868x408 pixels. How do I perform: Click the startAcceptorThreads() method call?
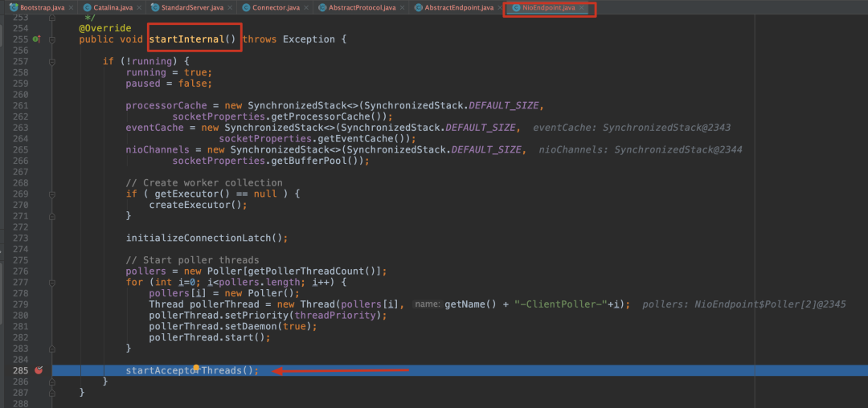pyautogui.click(x=192, y=370)
